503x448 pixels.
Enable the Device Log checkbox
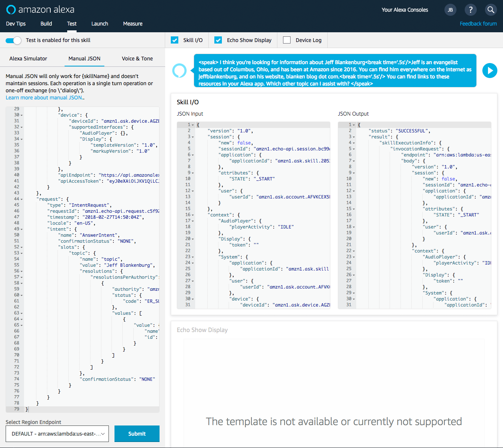[287, 40]
